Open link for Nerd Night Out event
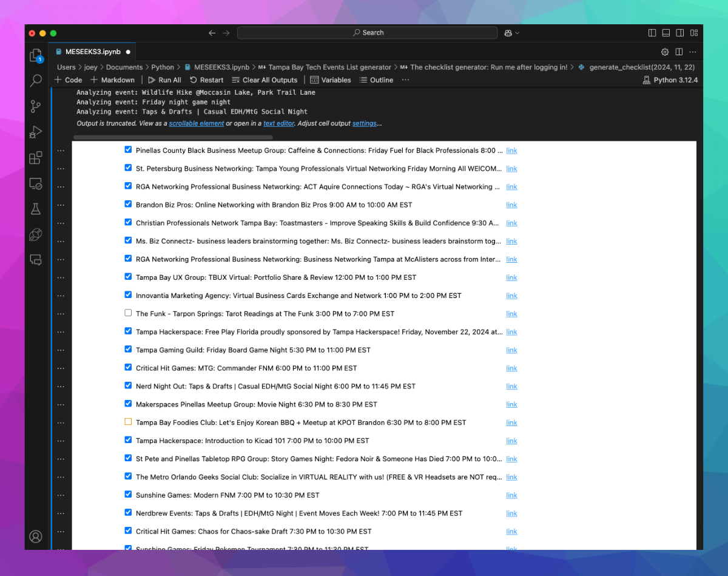Viewport: 728px width, 576px height. pos(511,387)
